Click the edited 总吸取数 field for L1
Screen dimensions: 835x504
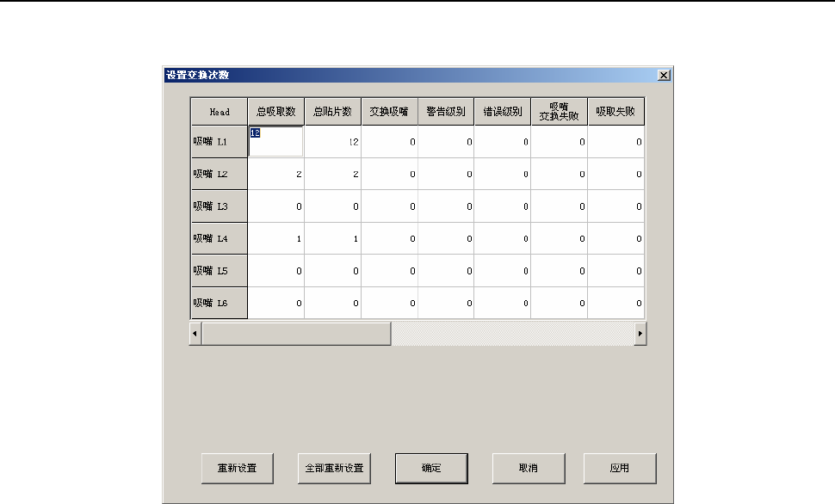click(275, 142)
